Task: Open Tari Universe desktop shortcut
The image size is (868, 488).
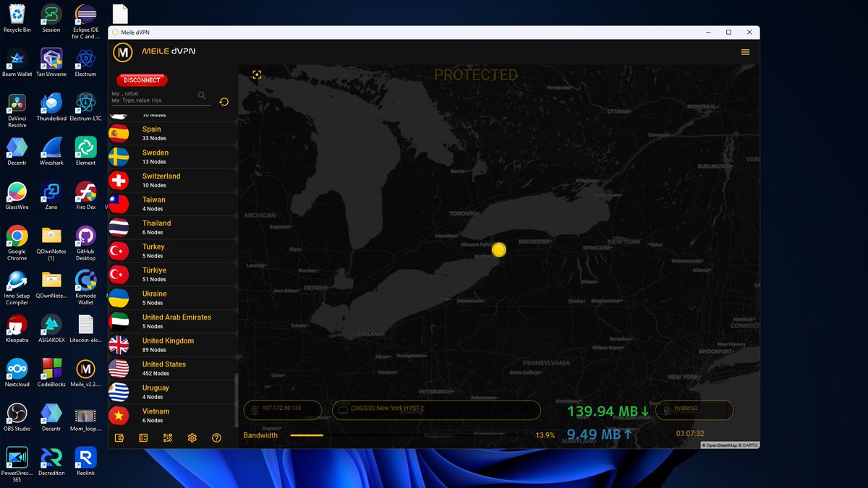Action: coord(51,61)
